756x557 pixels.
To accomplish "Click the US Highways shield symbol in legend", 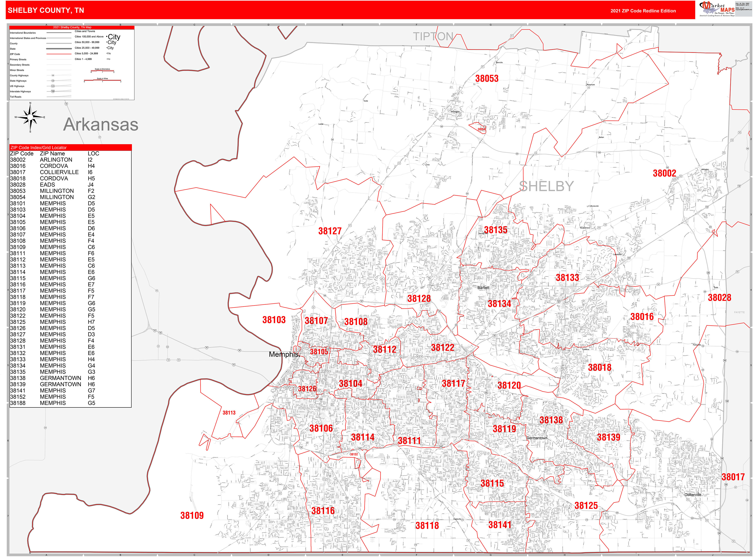I will click(x=53, y=86).
